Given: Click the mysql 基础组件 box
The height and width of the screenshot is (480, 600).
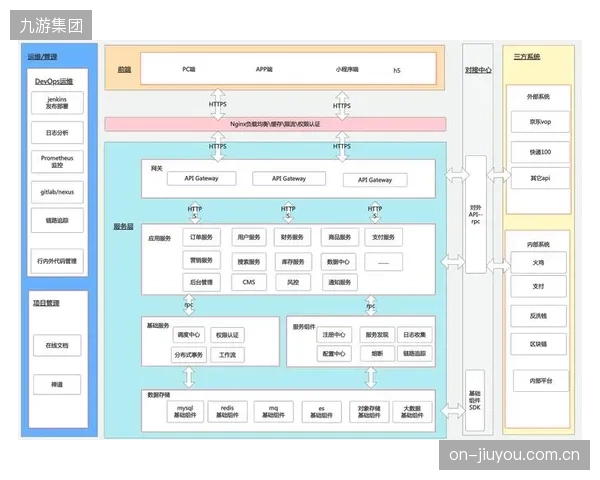Looking at the screenshot, I should point(185,411).
